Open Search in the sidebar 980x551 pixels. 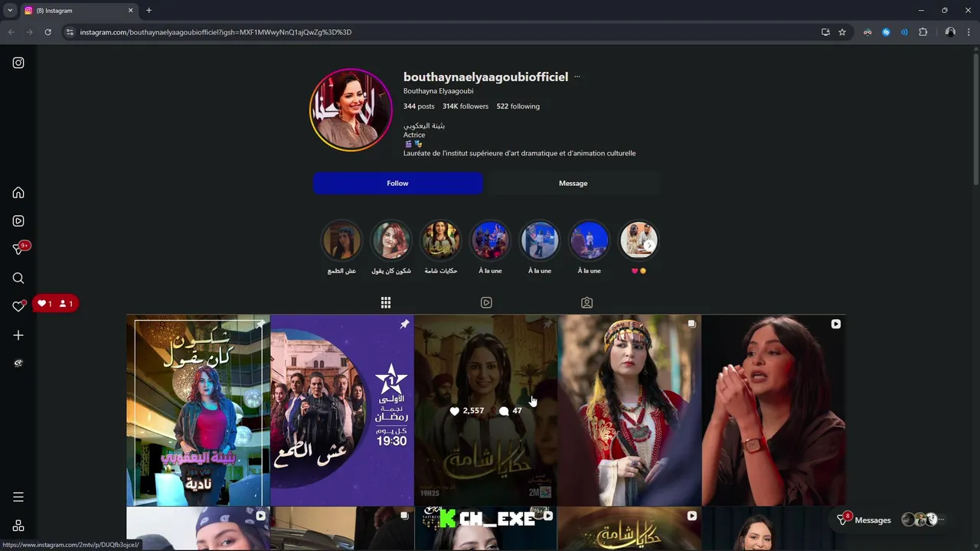(x=18, y=279)
